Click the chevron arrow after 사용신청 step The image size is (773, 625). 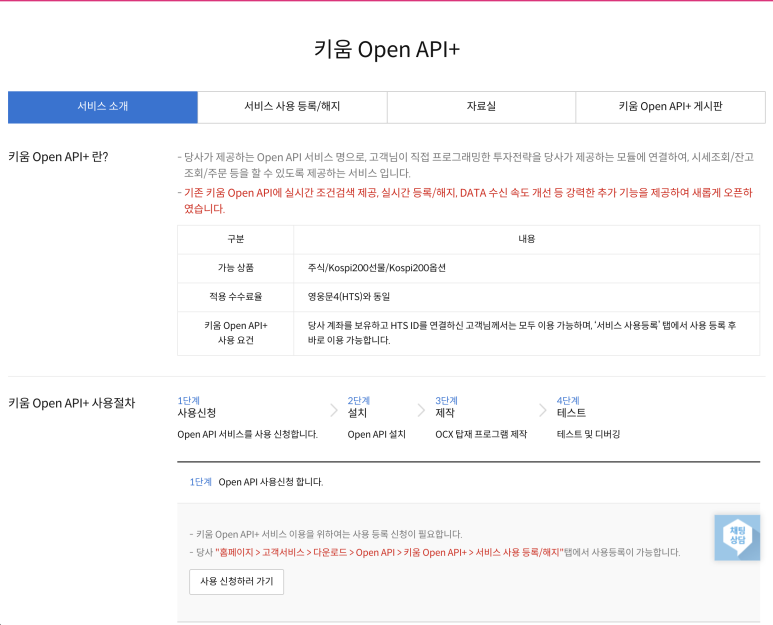click(x=334, y=410)
